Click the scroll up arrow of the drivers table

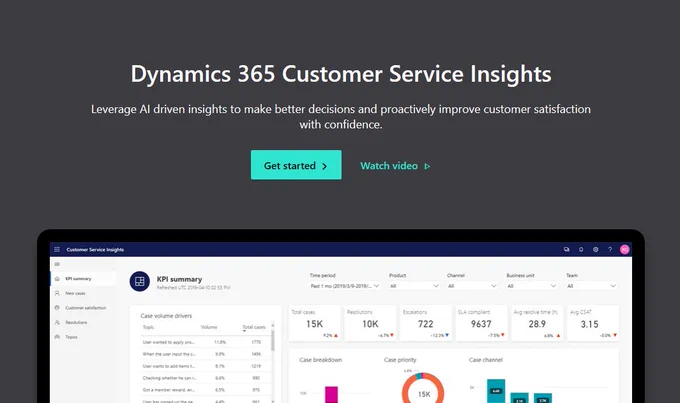pos(273,325)
